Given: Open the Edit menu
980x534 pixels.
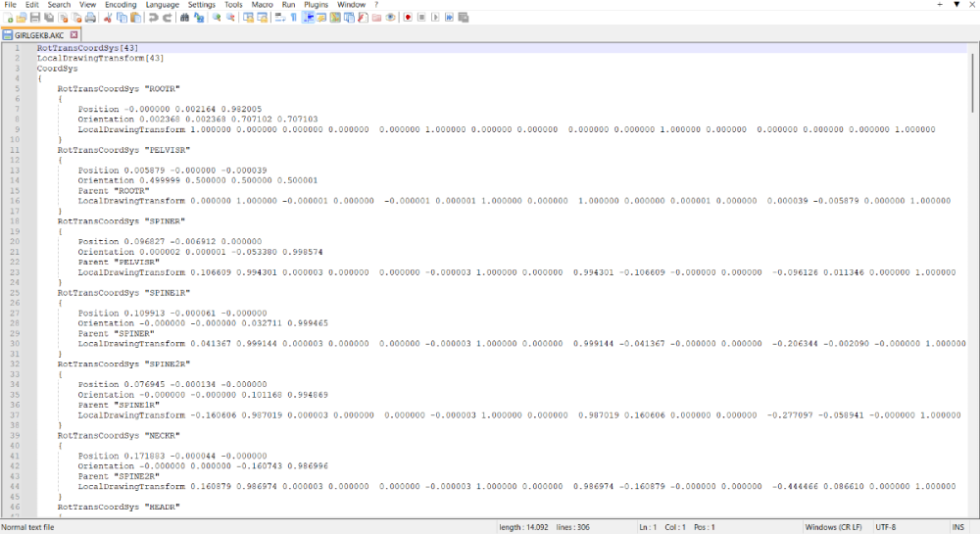Looking at the screenshot, I should pyautogui.click(x=32, y=4).
